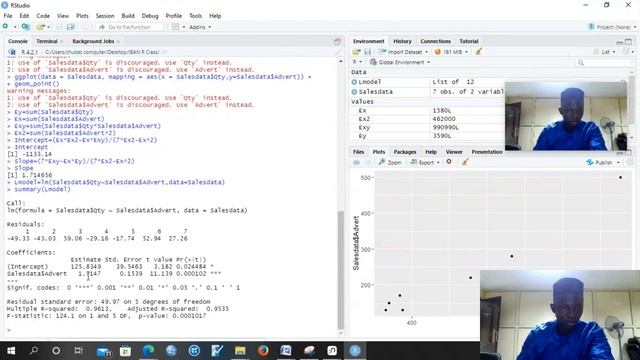The width and height of the screenshot is (640, 360).
Task: Open Firefox from taskbar
Action: (263, 351)
